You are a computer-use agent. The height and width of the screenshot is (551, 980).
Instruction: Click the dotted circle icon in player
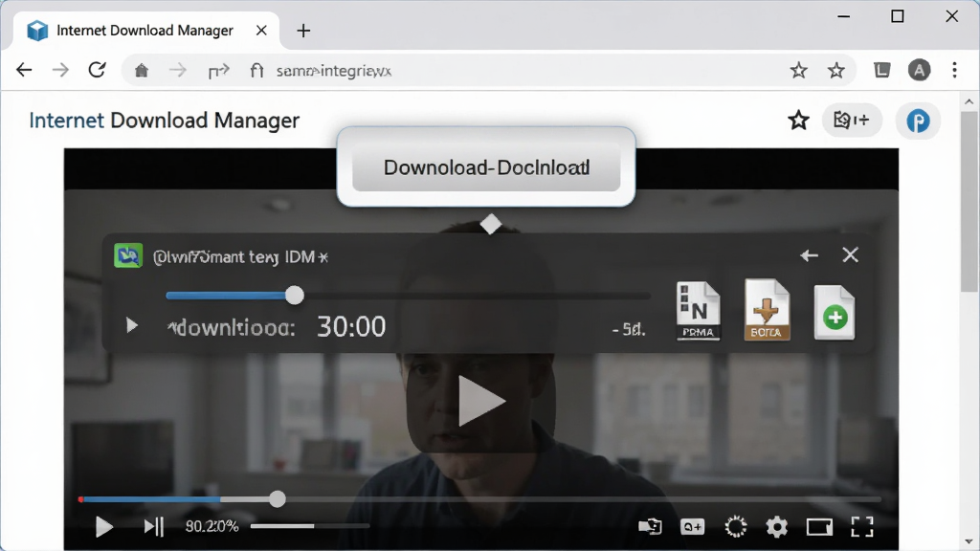(736, 527)
